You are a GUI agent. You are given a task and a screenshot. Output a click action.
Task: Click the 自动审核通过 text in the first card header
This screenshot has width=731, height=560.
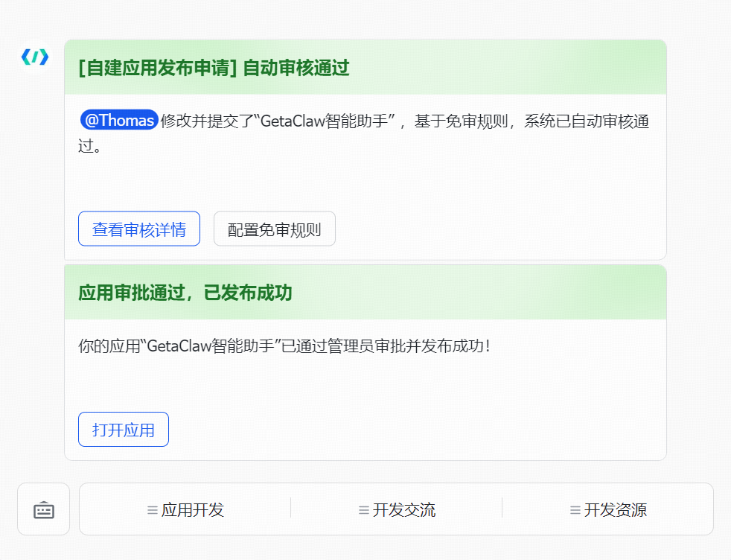pos(296,69)
